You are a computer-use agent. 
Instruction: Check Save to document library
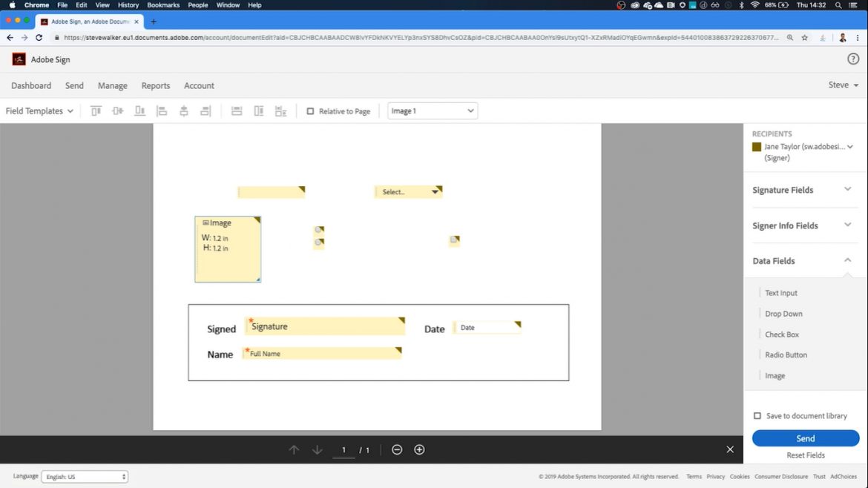coord(757,415)
